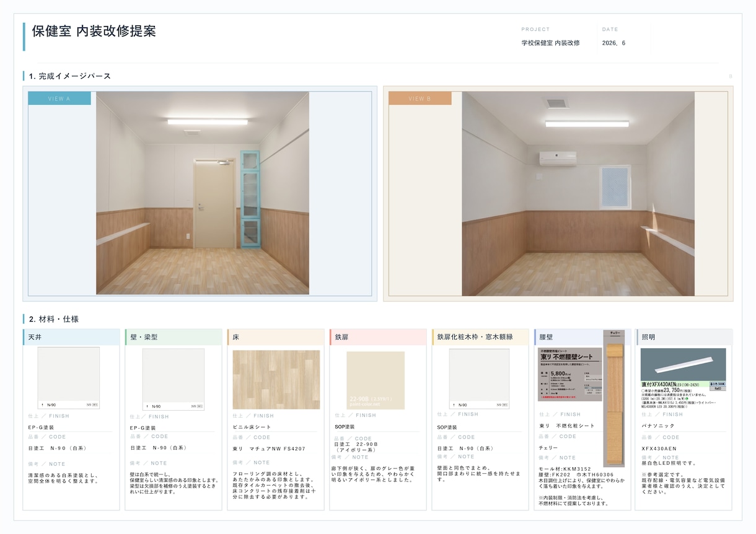Screen dimensions: 756x534
Task: Select パナソニック finish text
Action: pos(658,426)
